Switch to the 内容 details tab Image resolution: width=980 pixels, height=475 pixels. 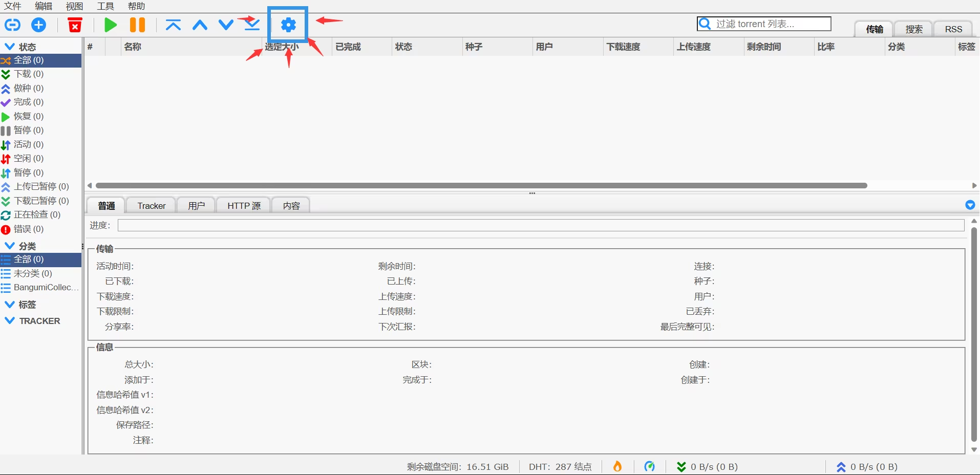point(291,206)
